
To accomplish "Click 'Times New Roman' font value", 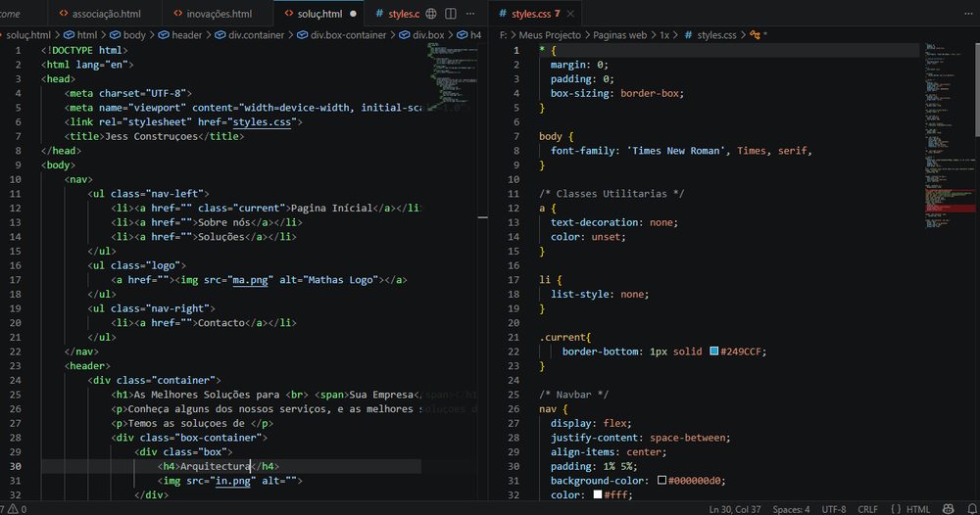I will point(678,151).
